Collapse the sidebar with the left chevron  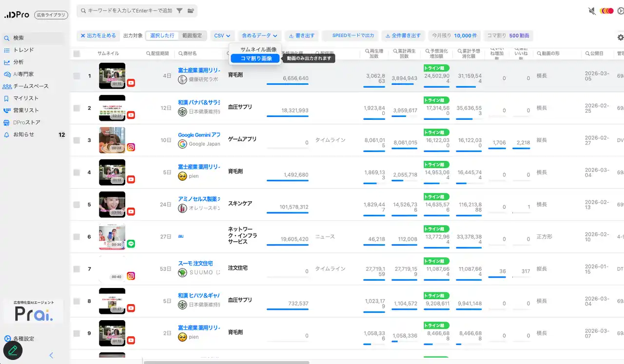(51, 355)
